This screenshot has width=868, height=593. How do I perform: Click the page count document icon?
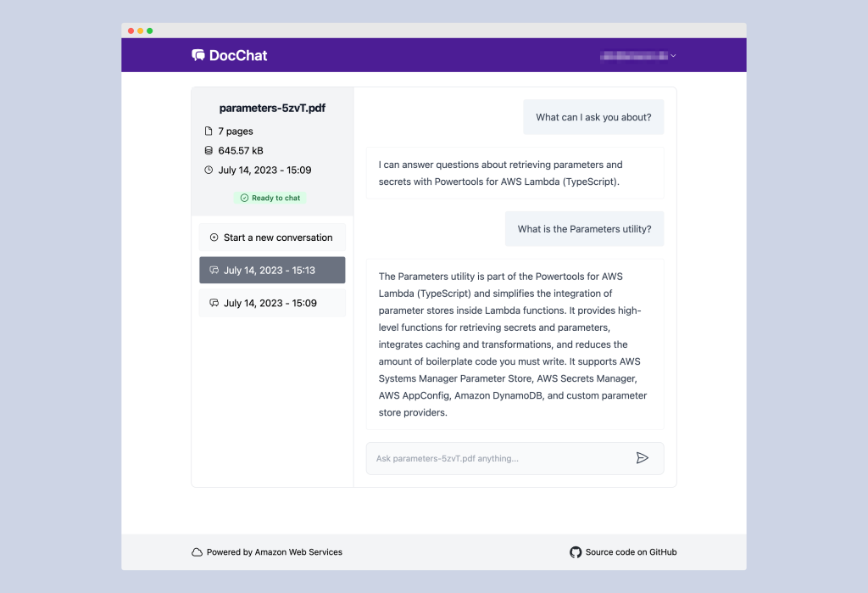[209, 131]
